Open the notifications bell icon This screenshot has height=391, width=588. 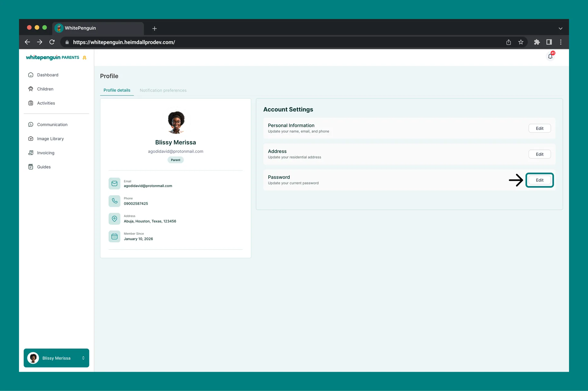tap(550, 56)
